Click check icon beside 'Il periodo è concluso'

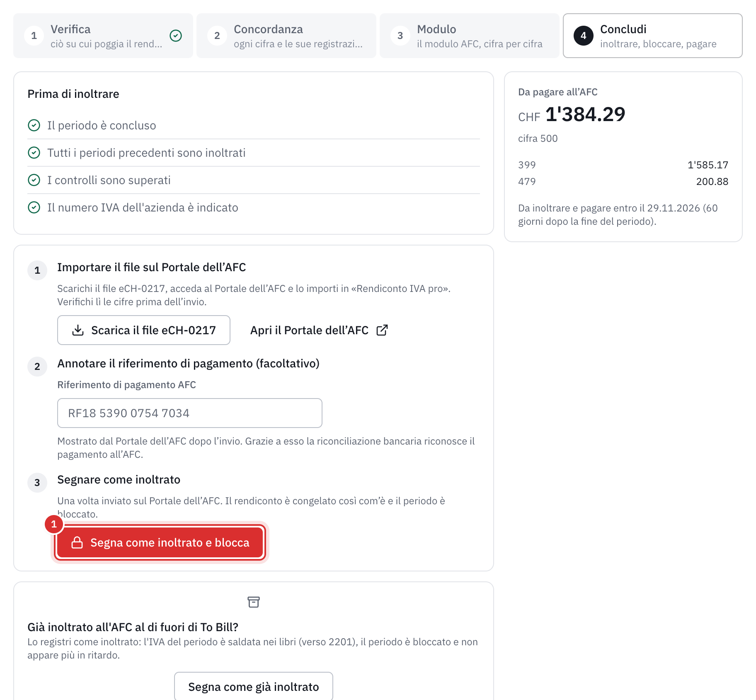pos(34,125)
